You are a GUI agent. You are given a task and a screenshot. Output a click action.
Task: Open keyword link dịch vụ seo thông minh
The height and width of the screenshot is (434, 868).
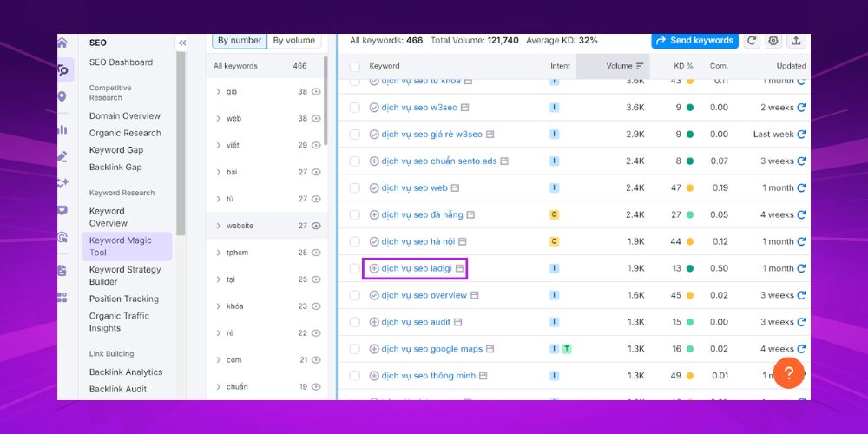(429, 376)
